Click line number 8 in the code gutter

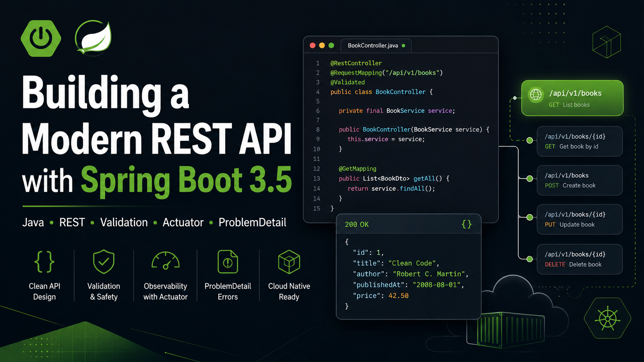[318, 130]
